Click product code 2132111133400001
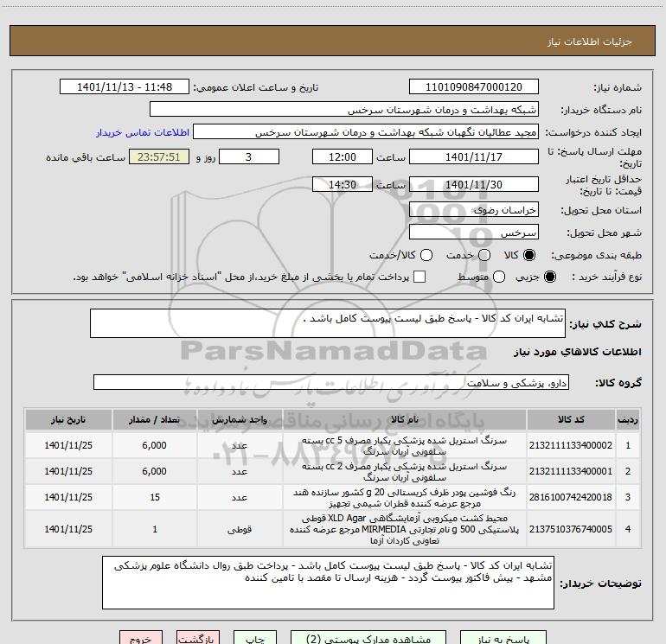 click(x=571, y=471)
